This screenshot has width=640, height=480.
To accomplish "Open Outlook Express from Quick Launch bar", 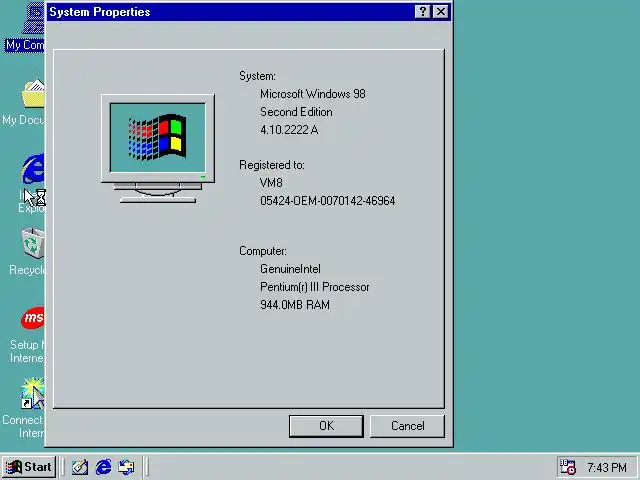I will 126,467.
